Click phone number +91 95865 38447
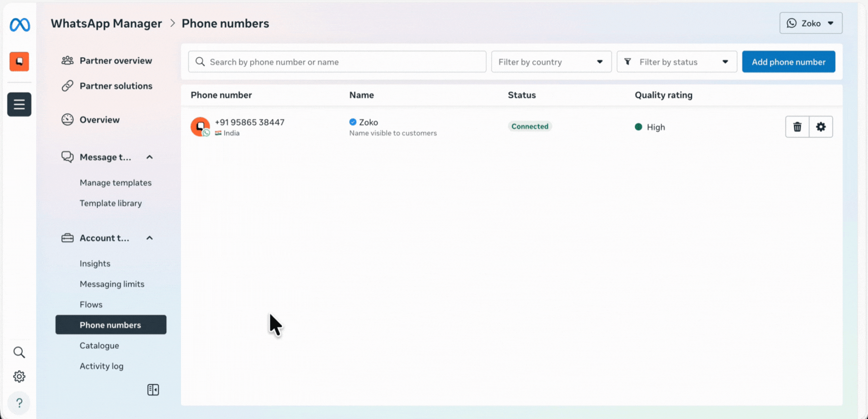The width and height of the screenshot is (868, 419). coord(250,122)
